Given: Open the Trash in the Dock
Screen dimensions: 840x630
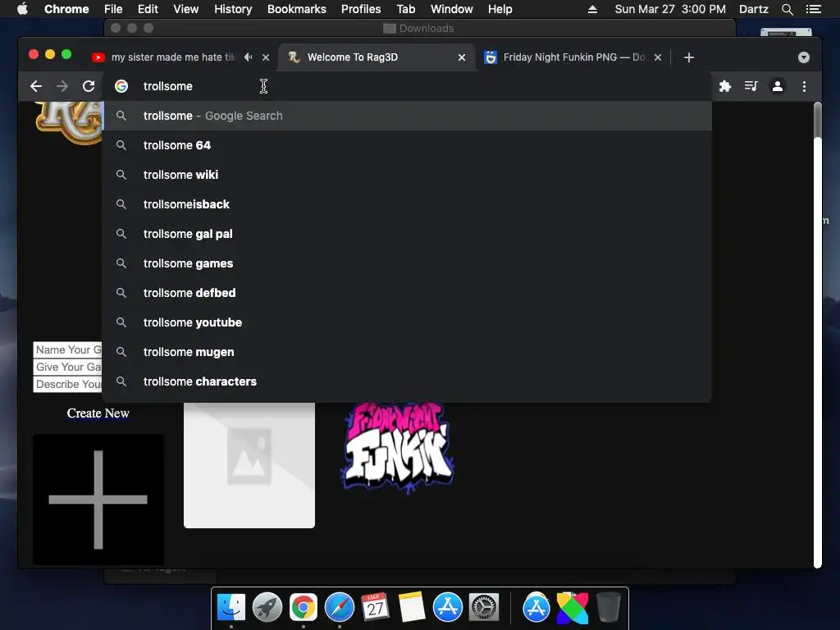Looking at the screenshot, I should 609,608.
